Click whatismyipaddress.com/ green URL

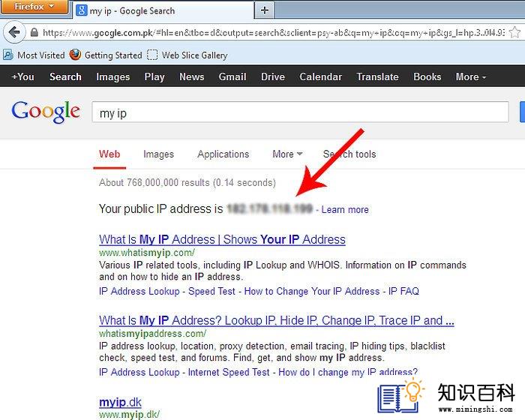point(153,334)
